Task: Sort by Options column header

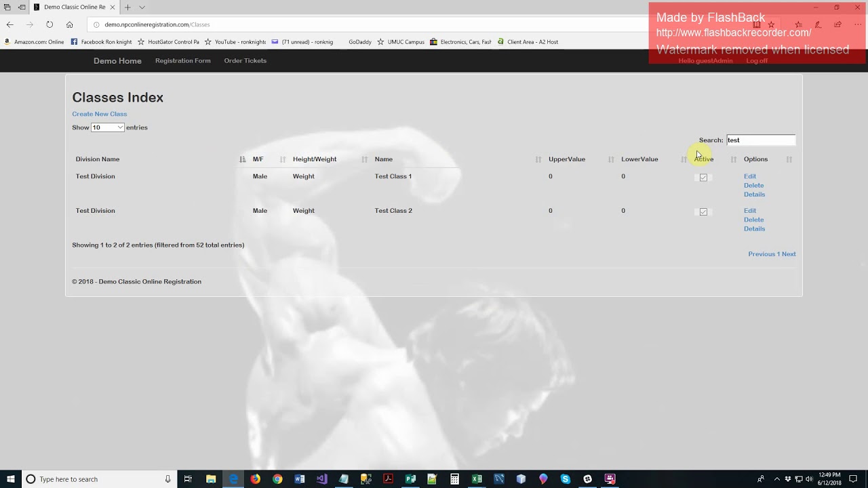Action: [x=768, y=159]
